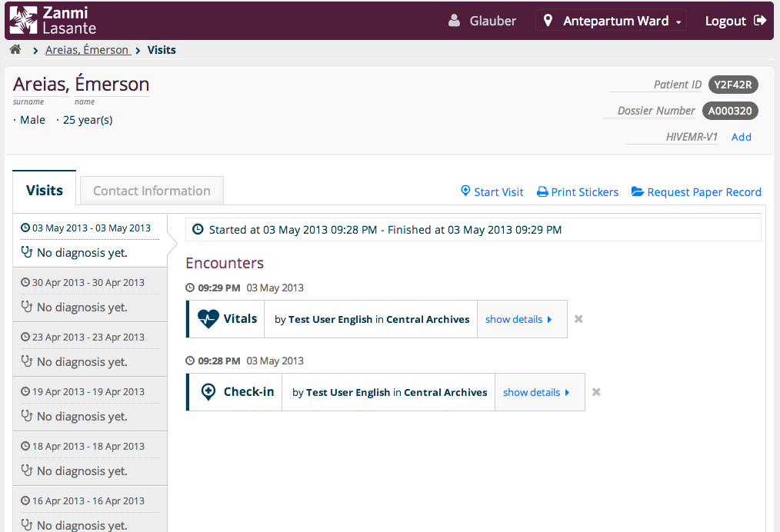The width and height of the screenshot is (780, 532).
Task: Click Start Visit link
Action: [x=492, y=192]
